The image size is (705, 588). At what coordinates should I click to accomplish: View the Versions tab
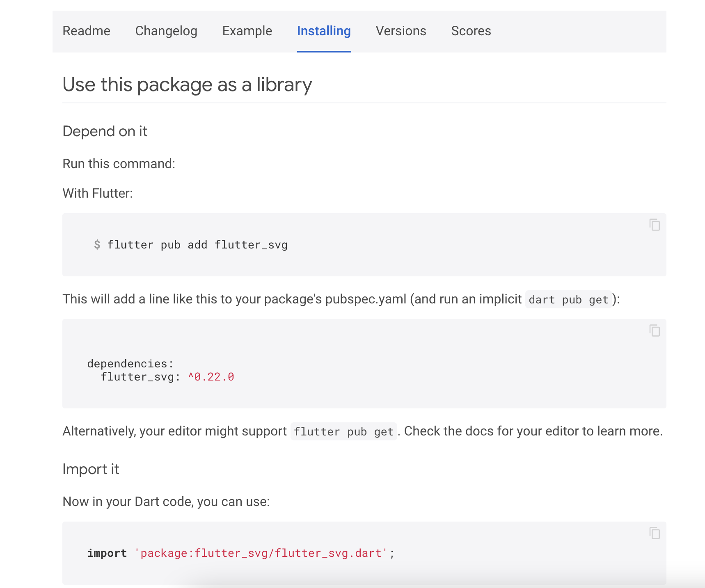pyautogui.click(x=401, y=31)
